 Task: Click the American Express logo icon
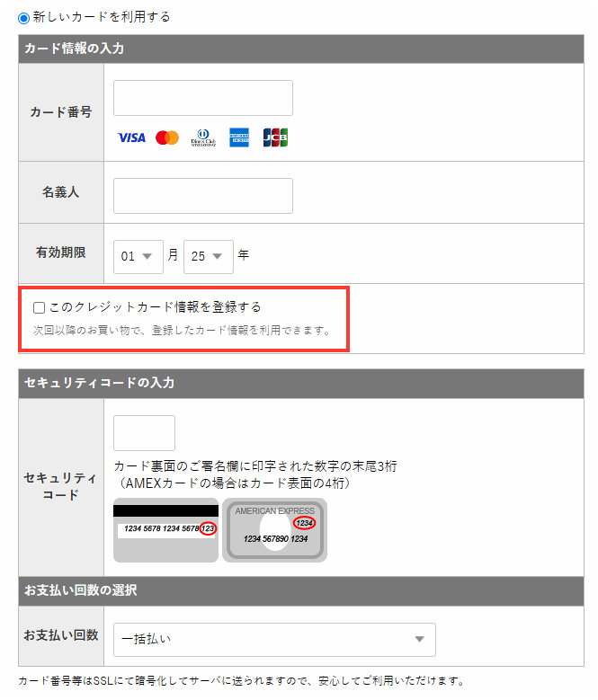(239, 137)
